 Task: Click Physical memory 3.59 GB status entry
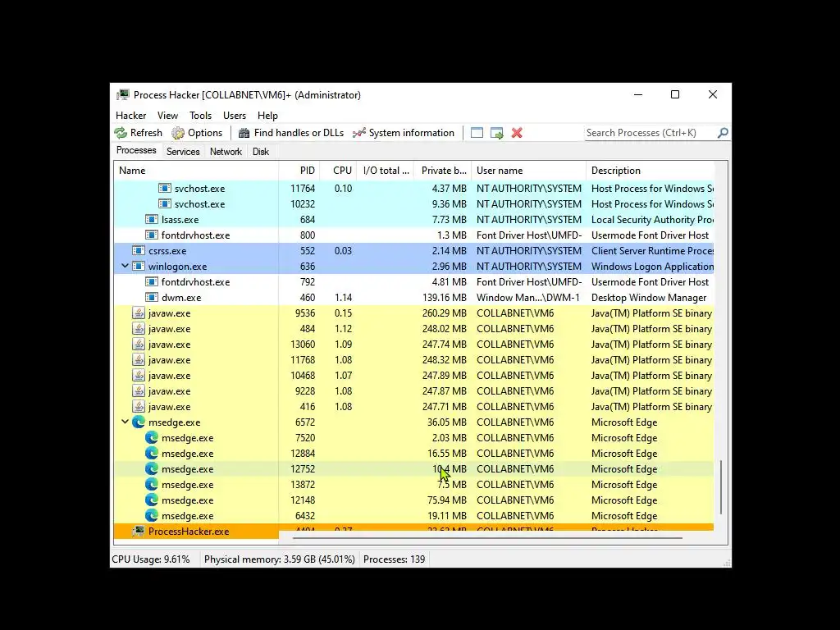point(279,559)
